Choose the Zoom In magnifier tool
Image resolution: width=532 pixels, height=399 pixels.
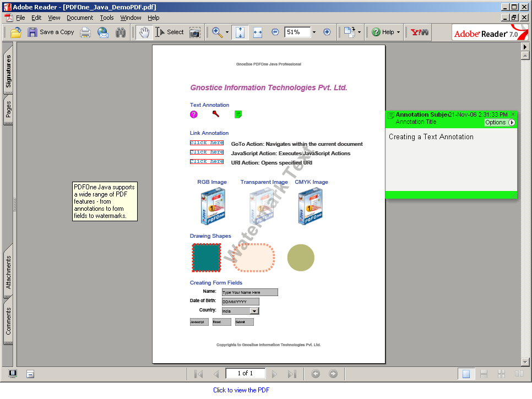tap(217, 32)
